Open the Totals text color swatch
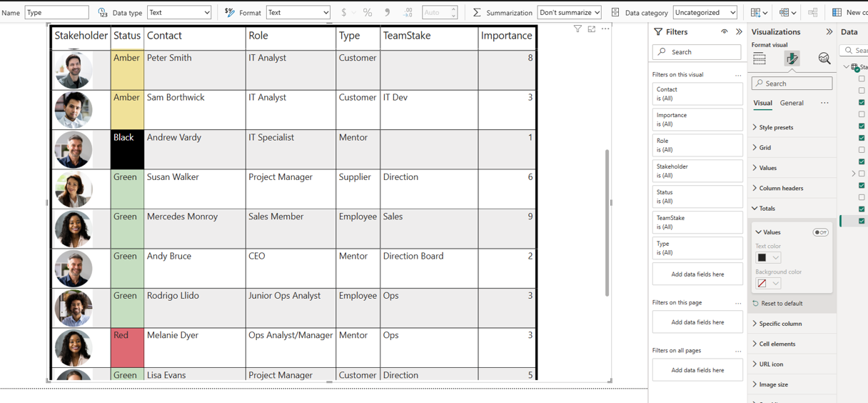The width and height of the screenshot is (868, 403). click(768, 257)
